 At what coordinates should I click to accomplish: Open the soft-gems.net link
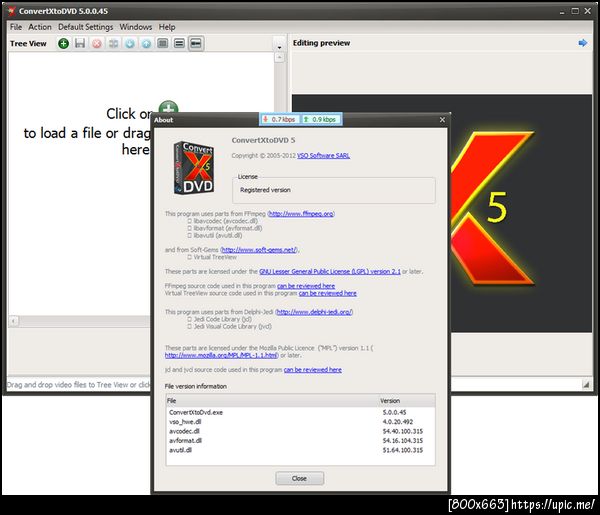point(259,249)
